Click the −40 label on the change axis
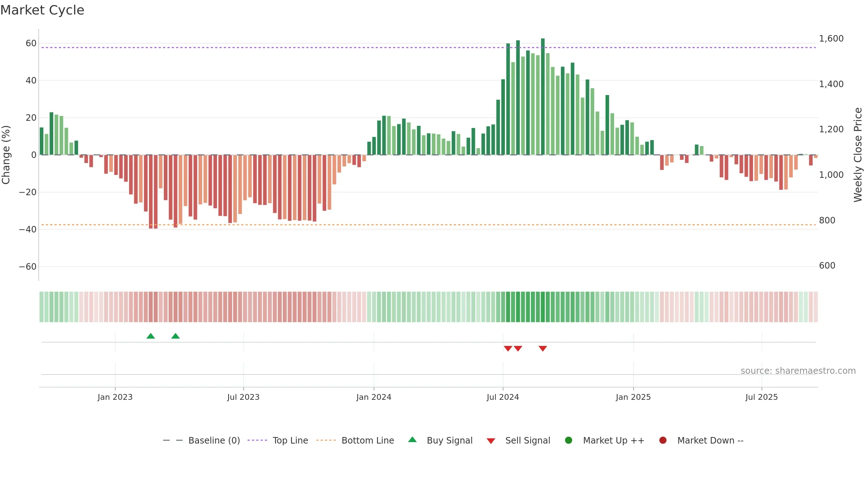 click(28, 230)
